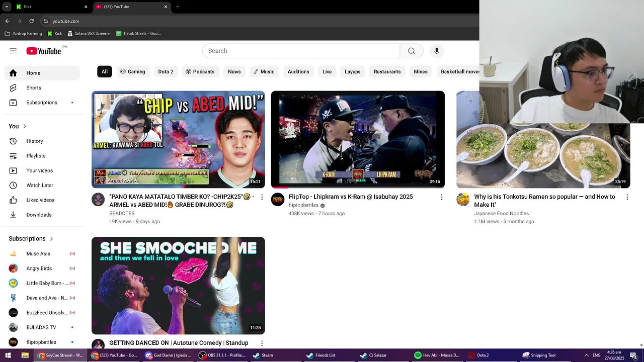
Task: Open options for Getting Danced On video
Action: point(262,343)
